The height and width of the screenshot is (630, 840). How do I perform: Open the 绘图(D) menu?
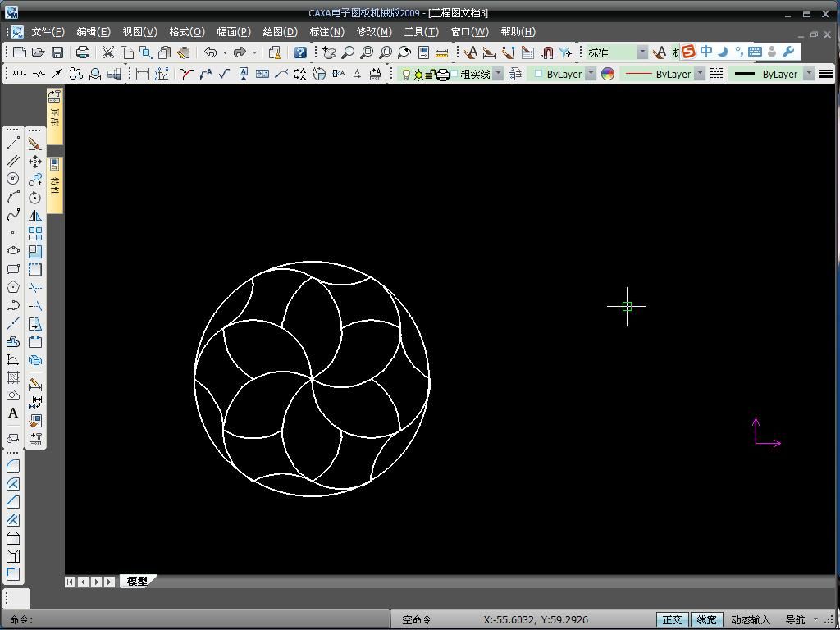tap(281, 32)
